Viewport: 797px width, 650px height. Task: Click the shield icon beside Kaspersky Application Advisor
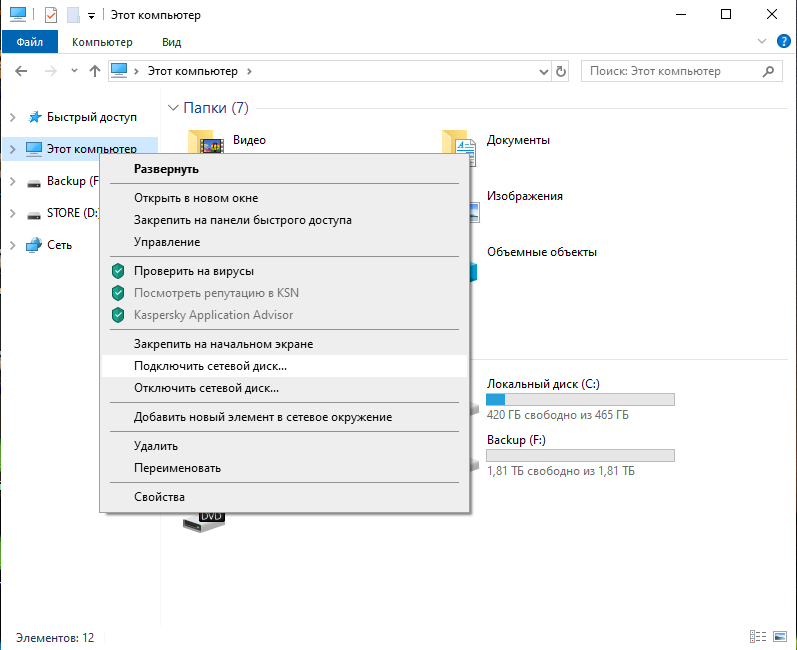click(118, 315)
